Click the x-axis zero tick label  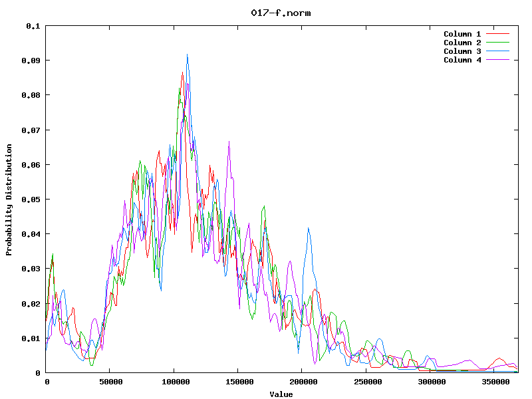click(47, 382)
